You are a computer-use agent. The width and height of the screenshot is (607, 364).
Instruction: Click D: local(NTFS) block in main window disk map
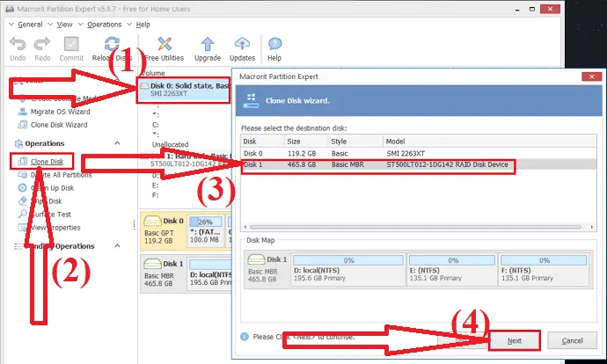209,273
